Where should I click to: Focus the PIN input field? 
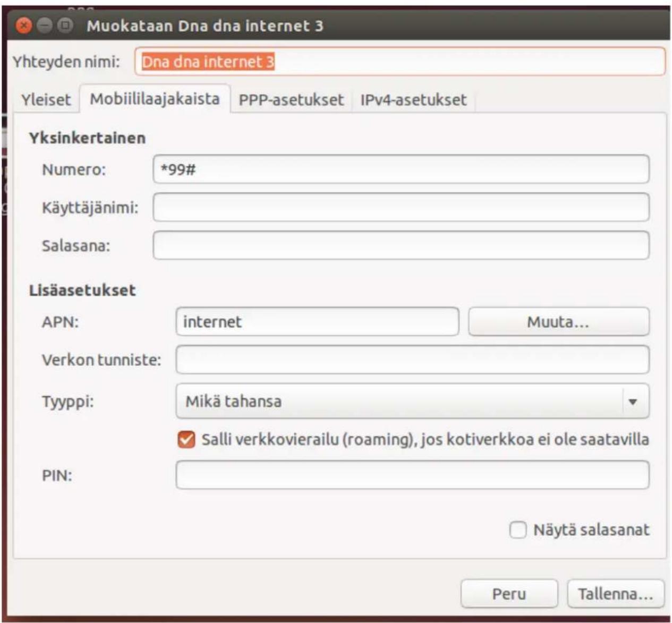coord(412,475)
